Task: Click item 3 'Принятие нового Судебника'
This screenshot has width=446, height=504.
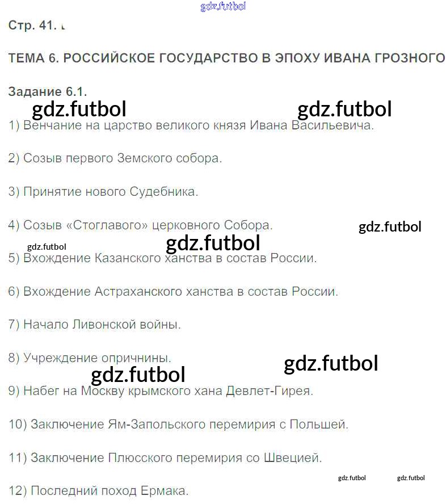Action: (103, 192)
